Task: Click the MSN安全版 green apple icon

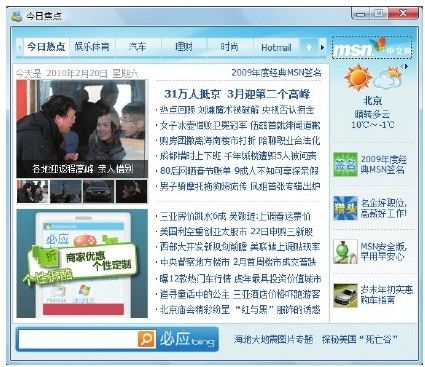Action: (x=345, y=252)
